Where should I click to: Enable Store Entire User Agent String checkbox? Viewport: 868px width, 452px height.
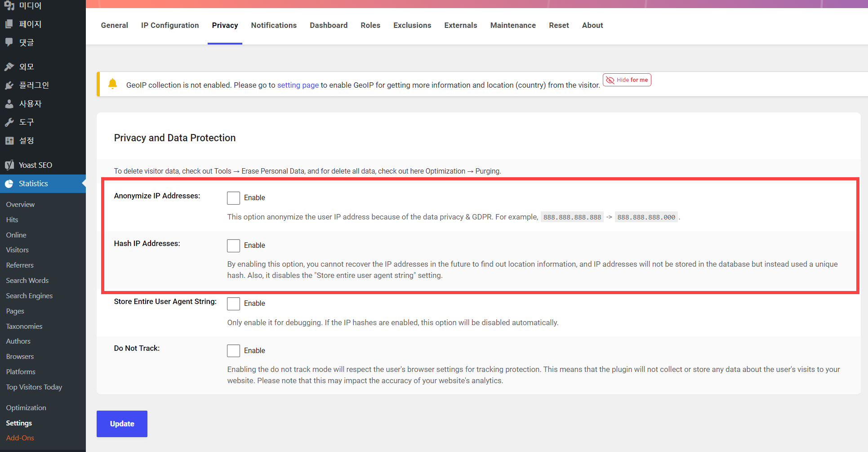pyautogui.click(x=233, y=304)
